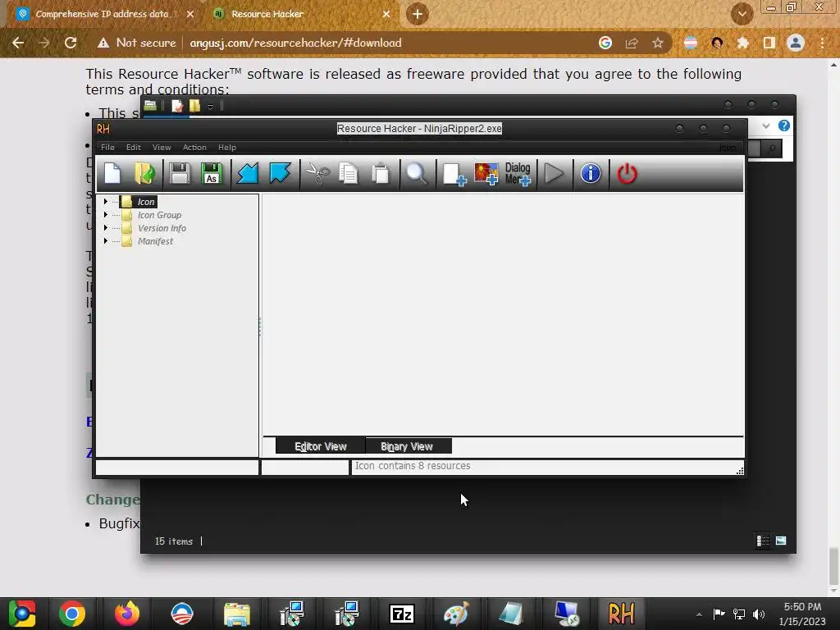Switch Explorer to details view icon
The width and height of the screenshot is (840, 630).
763,541
